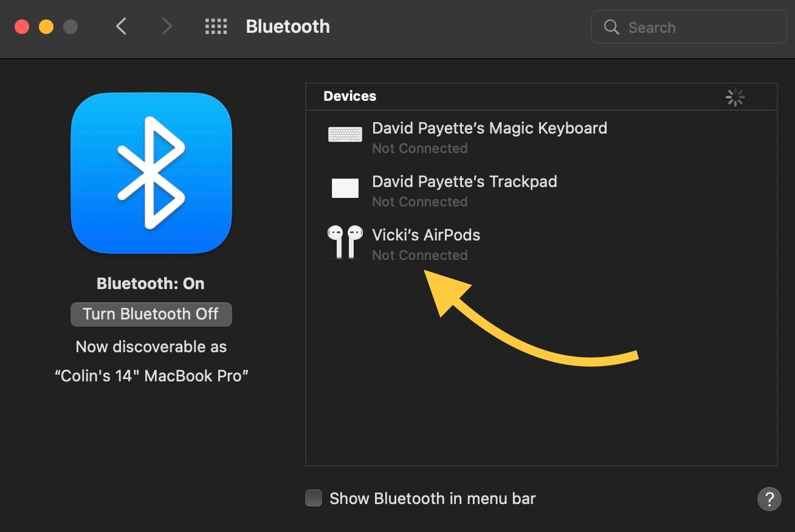795x532 pixels.
Task: Click the large blue Bluetooth icon
Action: [151, 172]
